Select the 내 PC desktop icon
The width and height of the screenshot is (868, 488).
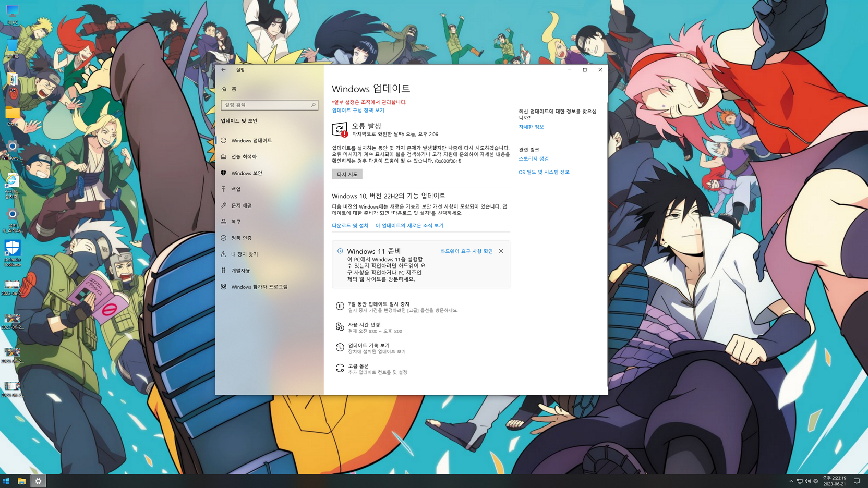pyautogui.click(x=13, y=14)
